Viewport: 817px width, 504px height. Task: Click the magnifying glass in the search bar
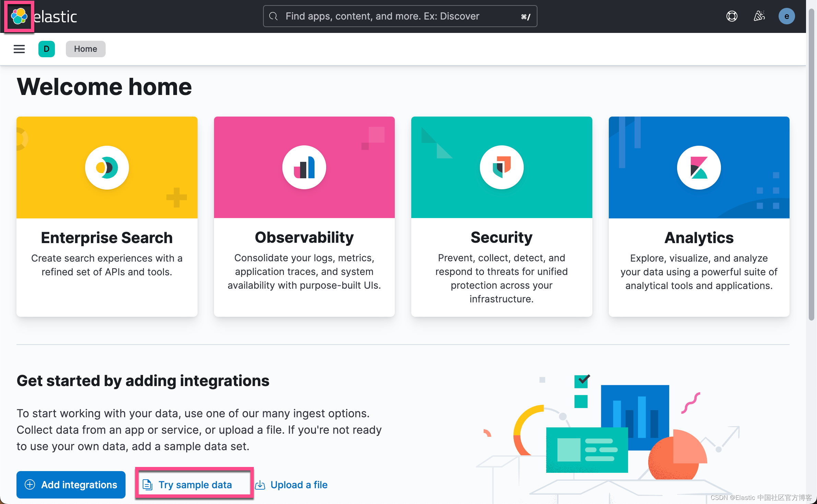[273, 16]
